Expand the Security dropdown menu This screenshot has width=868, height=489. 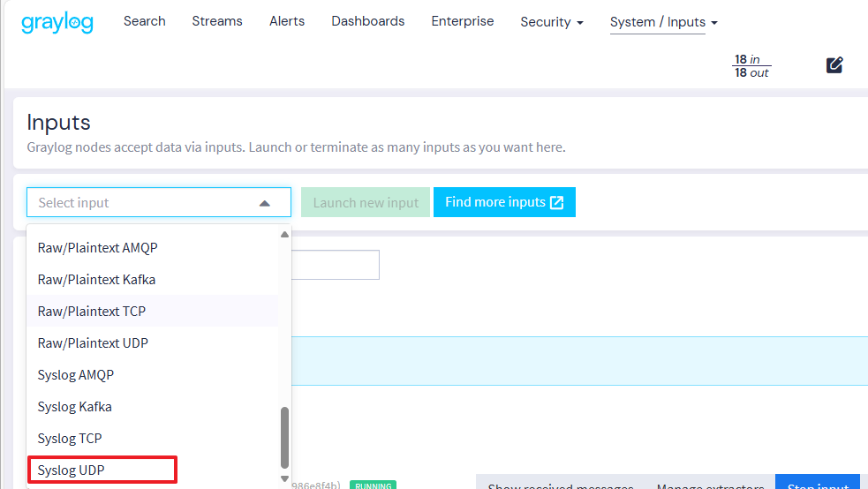click(x=551, y=22)
